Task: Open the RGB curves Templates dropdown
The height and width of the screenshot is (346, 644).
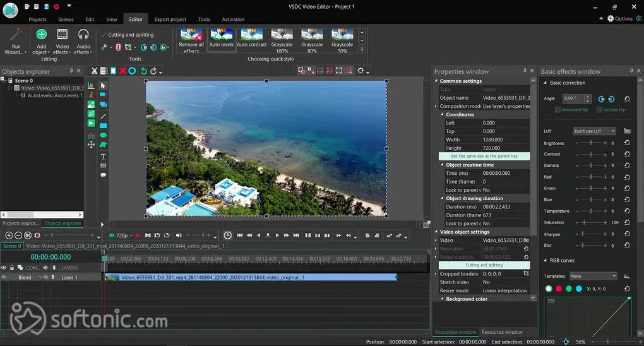Action: coord(593,276)
